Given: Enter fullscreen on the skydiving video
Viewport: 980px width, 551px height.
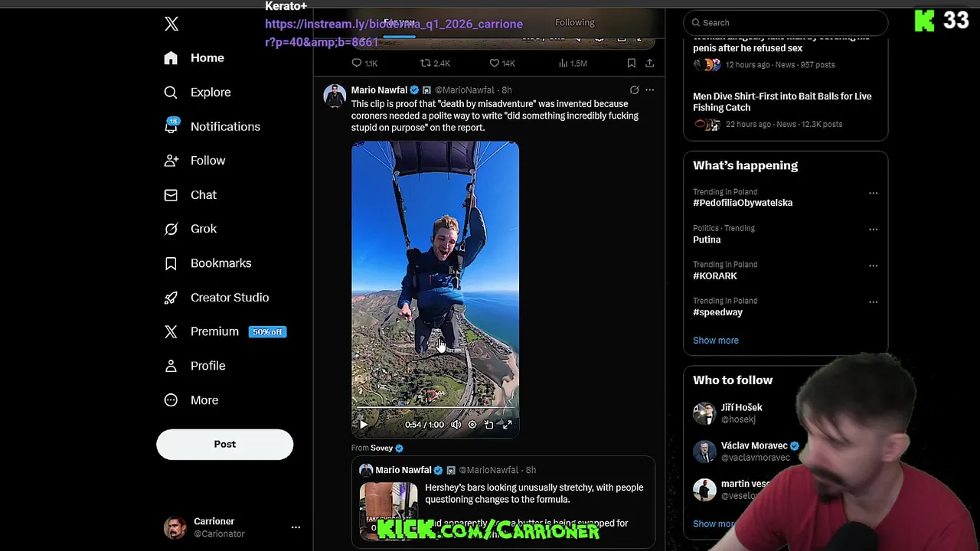Looking at the screenshot, I should [507, 425].
